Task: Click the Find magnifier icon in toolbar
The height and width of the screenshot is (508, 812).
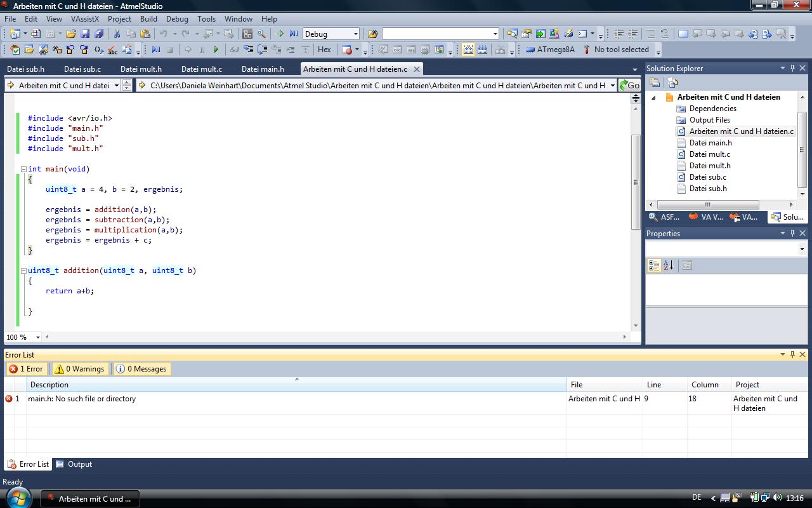Action: (x=261, y=34)
